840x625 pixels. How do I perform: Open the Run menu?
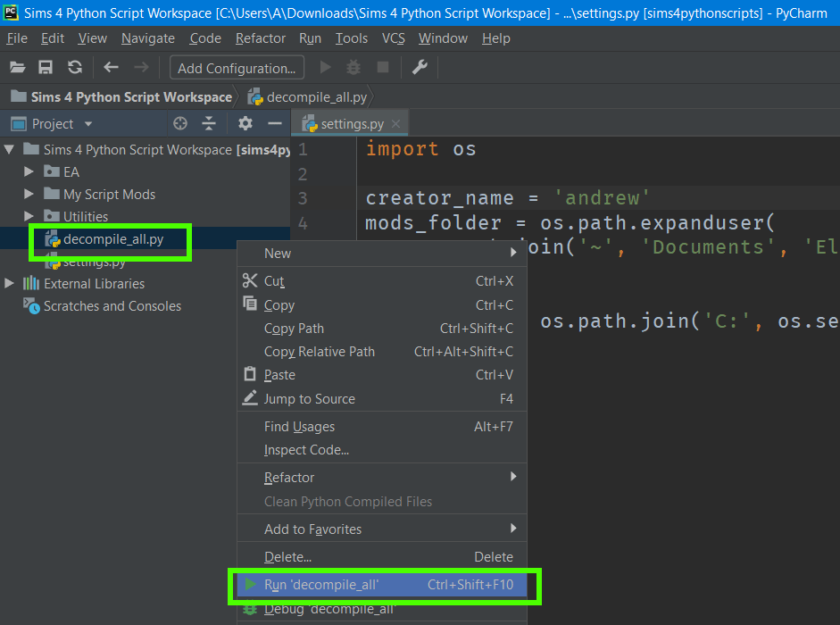click(x=310, y=38)
